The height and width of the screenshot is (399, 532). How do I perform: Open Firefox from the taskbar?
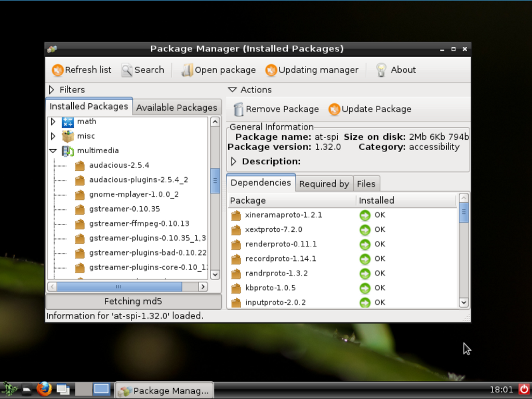pyautogui.click(x=44, y=390)
